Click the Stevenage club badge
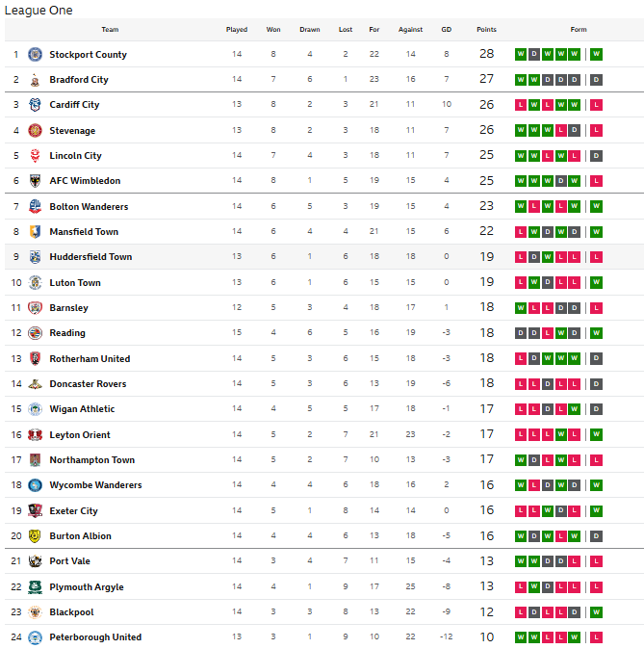This screenshot has width=644, height=649. click(x=36, y=131)
